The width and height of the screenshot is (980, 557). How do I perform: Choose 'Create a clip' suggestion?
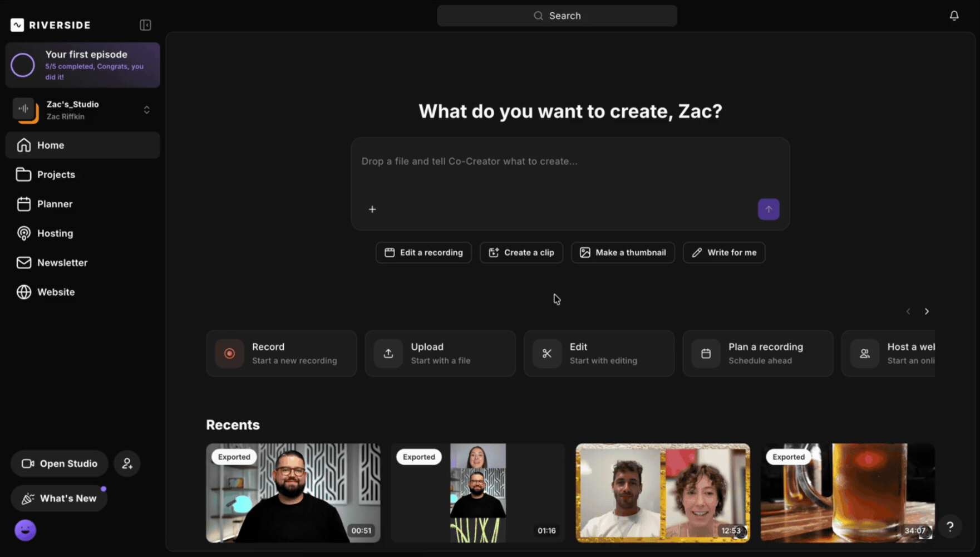click(521, 252)
